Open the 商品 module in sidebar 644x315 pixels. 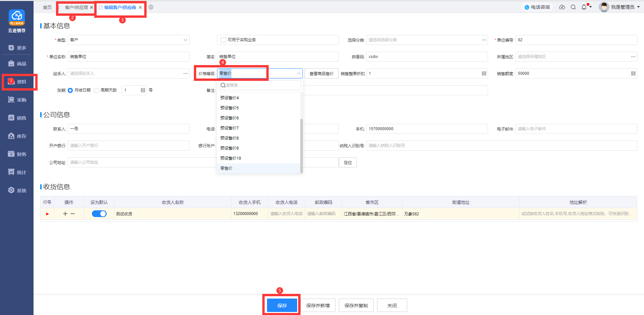pyautogui.click(x=17, y=64)
